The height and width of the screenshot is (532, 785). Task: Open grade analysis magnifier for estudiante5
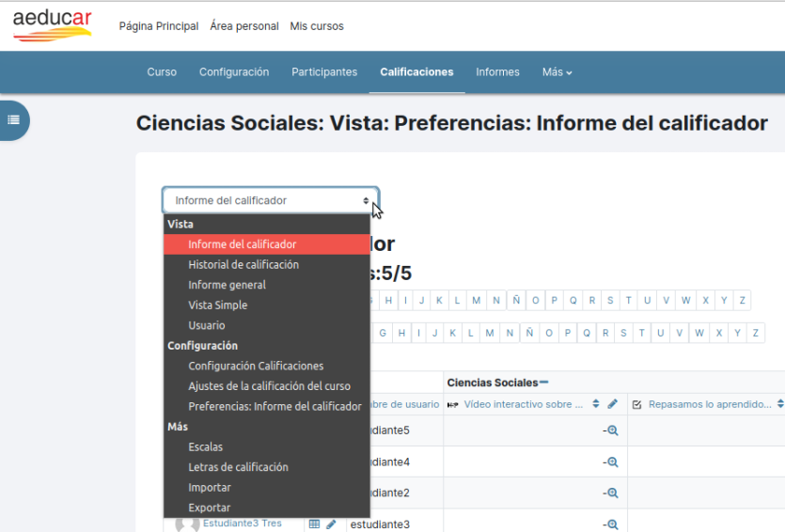(x=612, y=430)
